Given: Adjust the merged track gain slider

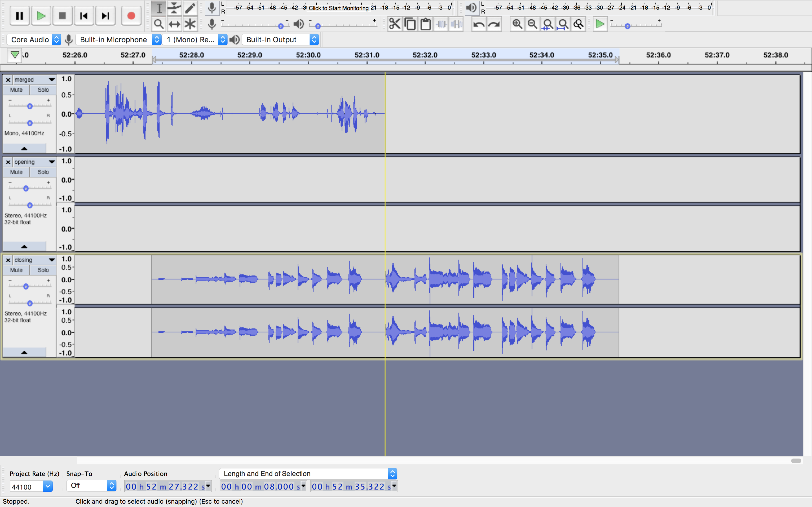Looking at the screenshot, I should tap(30, 106).
